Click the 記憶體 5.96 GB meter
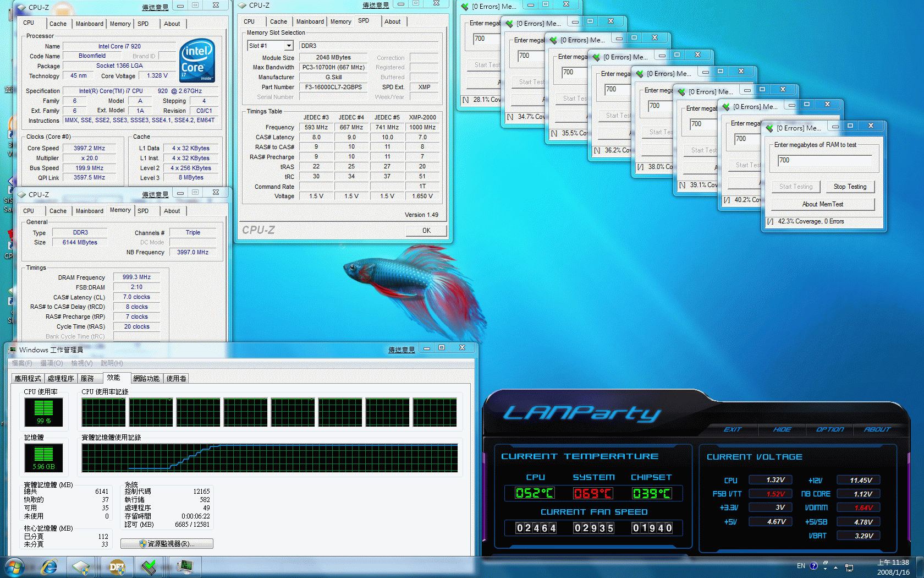 pyautogui.click(x=43, y=457)
